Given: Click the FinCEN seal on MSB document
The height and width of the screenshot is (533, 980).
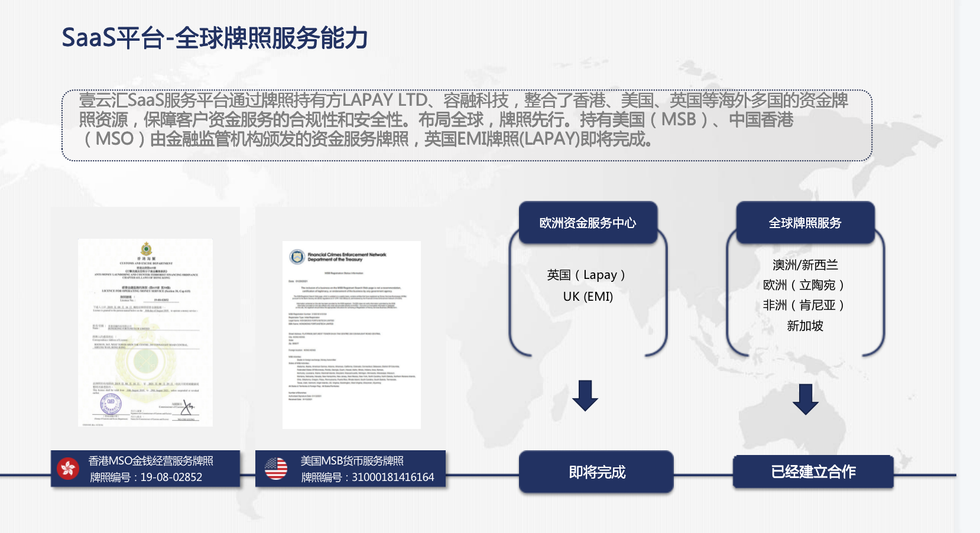Looking at the screenshot, I should 297,257.
